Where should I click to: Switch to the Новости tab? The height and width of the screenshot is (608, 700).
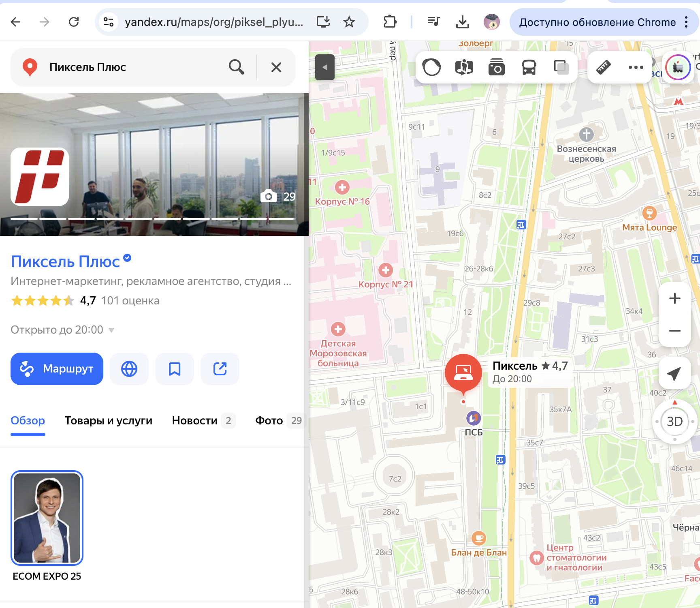coord(203,421)
